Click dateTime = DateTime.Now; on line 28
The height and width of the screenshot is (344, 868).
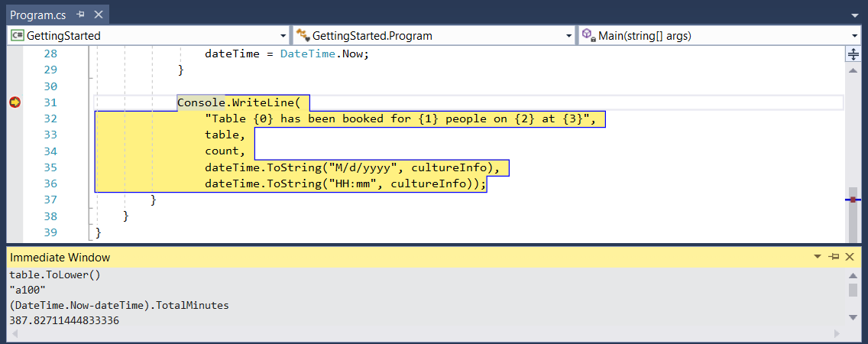pos(287,54)
